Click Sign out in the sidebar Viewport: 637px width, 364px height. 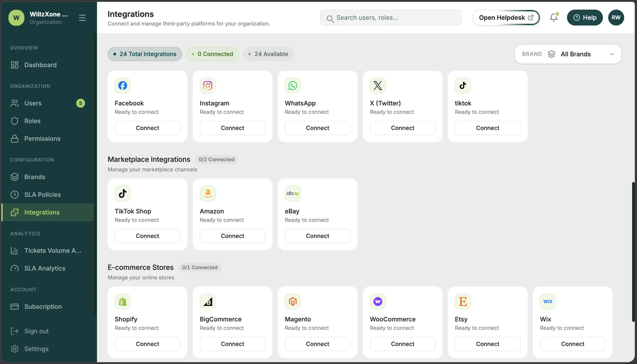coord(48,331)
